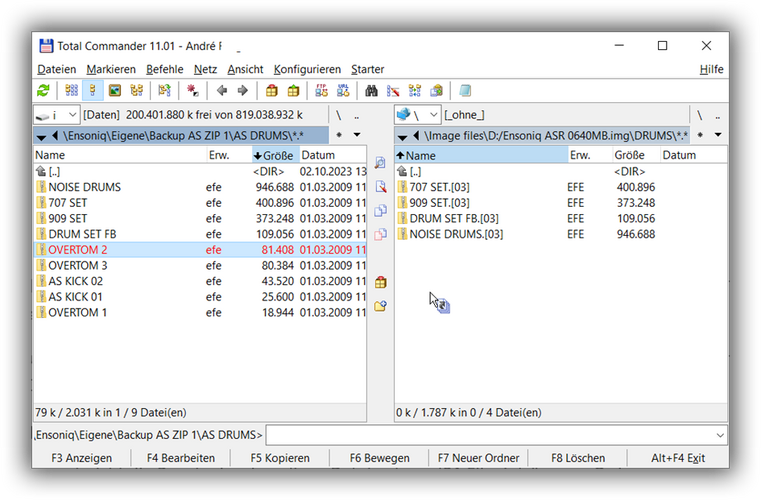Click the new folder icon in middle bar

380,306
